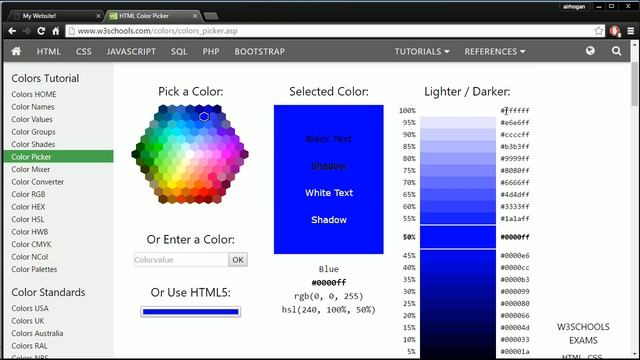Viewport: 640px width, 360px height.
Task: Open the BOOTSTRAP navbar item
Action: [x=260, y=51]
